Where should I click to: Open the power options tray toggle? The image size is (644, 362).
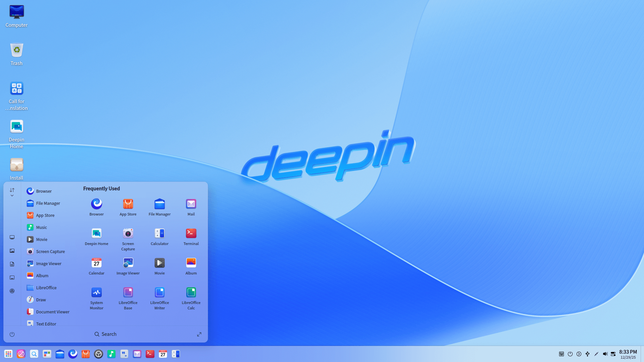[570, 354]
